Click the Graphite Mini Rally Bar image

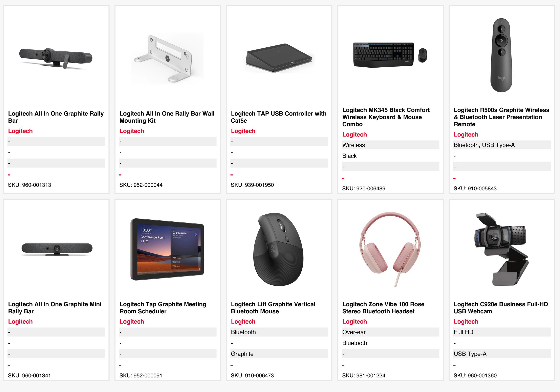[57, 249]
